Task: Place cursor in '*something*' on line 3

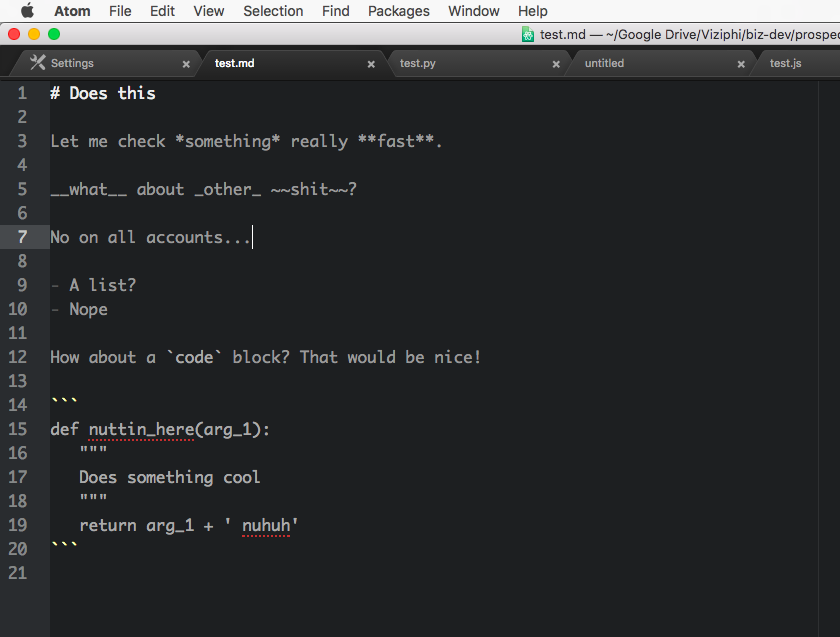Action: [x=228, y=141]
